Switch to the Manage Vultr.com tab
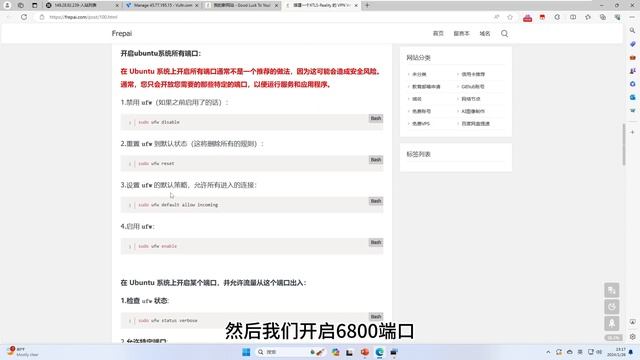This screenshot has width=640, height=360. 162,5
